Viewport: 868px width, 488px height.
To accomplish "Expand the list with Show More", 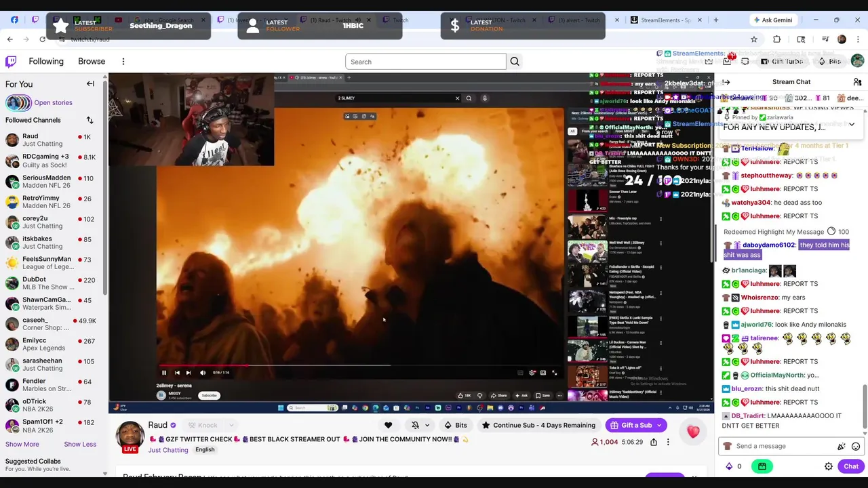I will 22,444.
